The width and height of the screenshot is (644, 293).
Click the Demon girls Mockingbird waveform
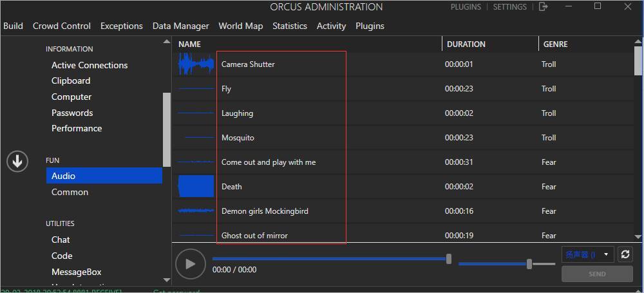tap(196, 211)
